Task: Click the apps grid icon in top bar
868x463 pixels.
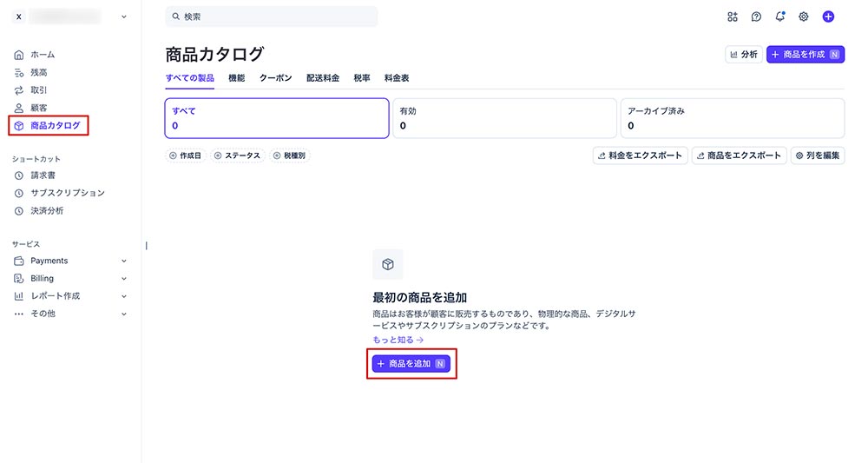Action: click(x=733, y=17)
